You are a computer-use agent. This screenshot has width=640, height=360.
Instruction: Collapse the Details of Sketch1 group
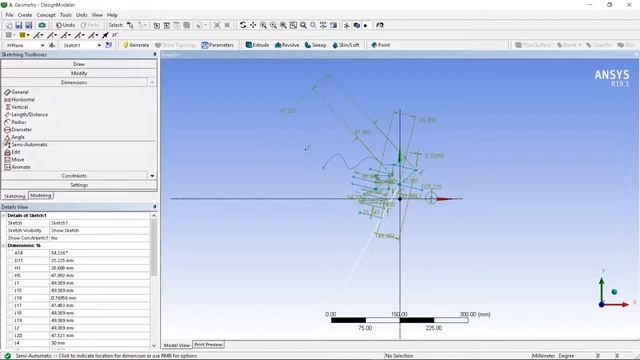click(4, 216)
